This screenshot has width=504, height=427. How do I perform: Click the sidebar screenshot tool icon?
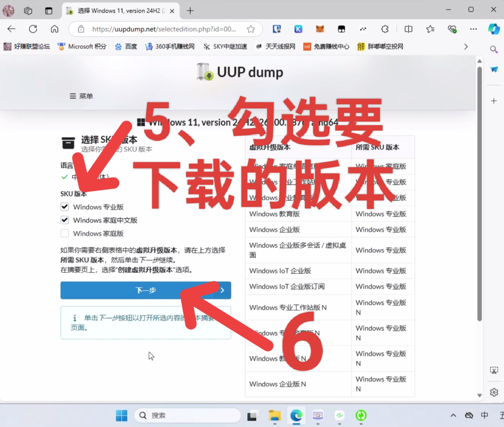coord(494,370)
